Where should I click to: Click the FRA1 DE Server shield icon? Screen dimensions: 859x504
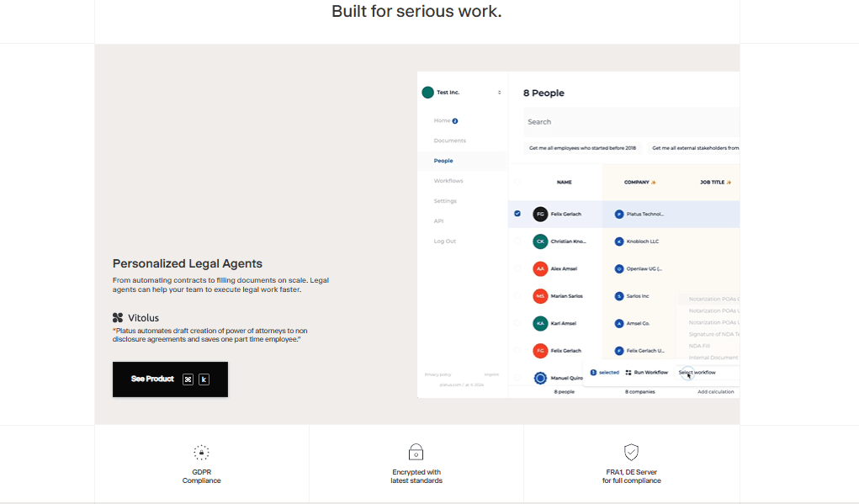tap(631, 452)
